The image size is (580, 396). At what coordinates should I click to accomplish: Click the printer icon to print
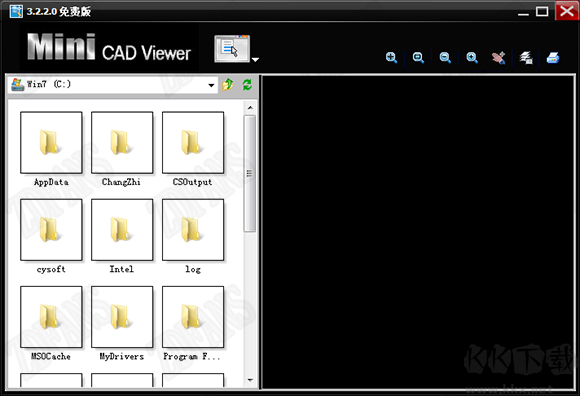point(553,58)
